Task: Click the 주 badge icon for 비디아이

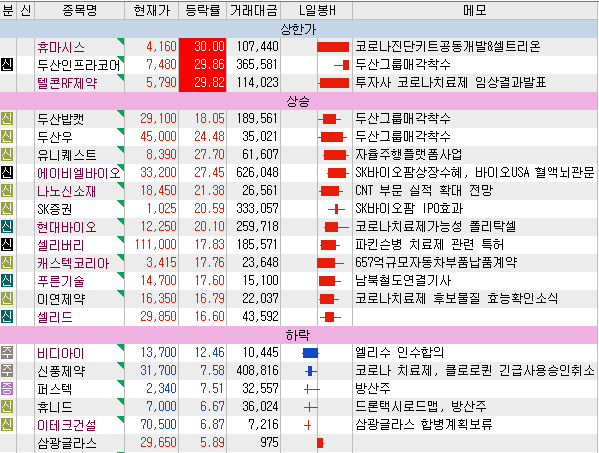Action: tap(7, 353)
